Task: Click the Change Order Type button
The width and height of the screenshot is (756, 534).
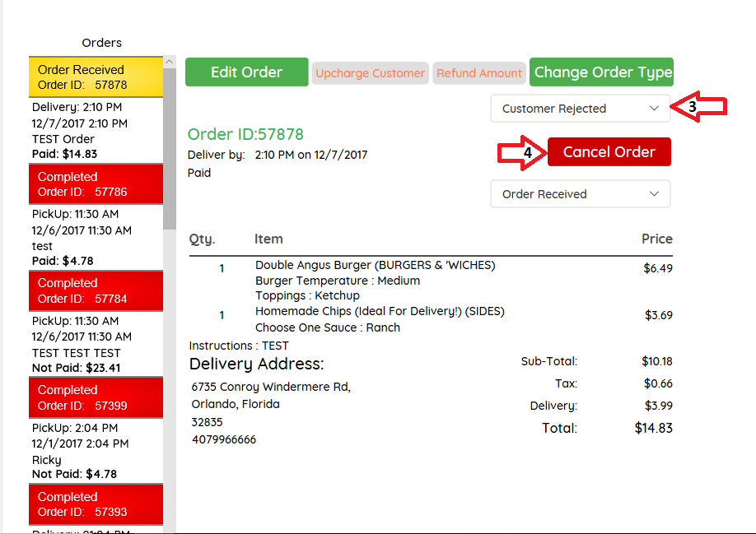Action: pos(602,72)
